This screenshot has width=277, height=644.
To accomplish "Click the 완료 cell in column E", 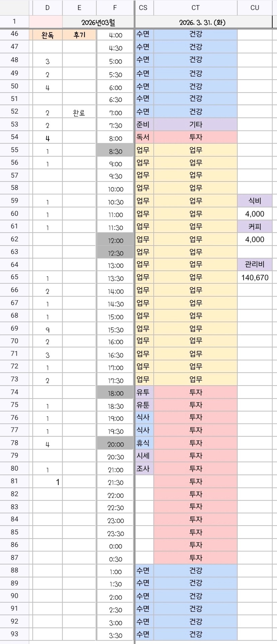I will (79, 113).
